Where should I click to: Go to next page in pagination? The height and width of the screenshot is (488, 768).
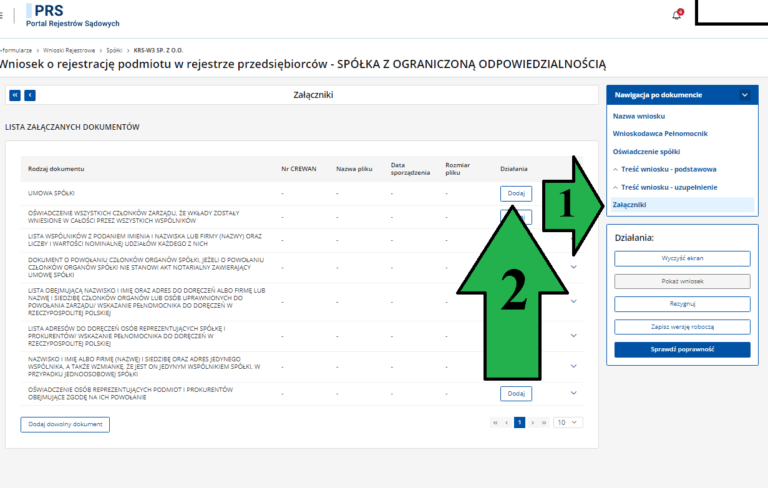pyautogui.click(x=532, y=422)
